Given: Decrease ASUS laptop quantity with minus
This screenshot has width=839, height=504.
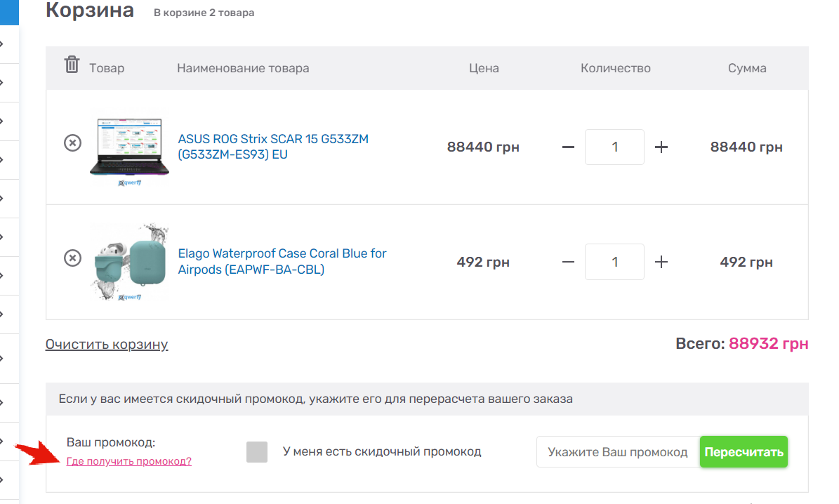Looking at the screenshot, I should click(569, 147).
